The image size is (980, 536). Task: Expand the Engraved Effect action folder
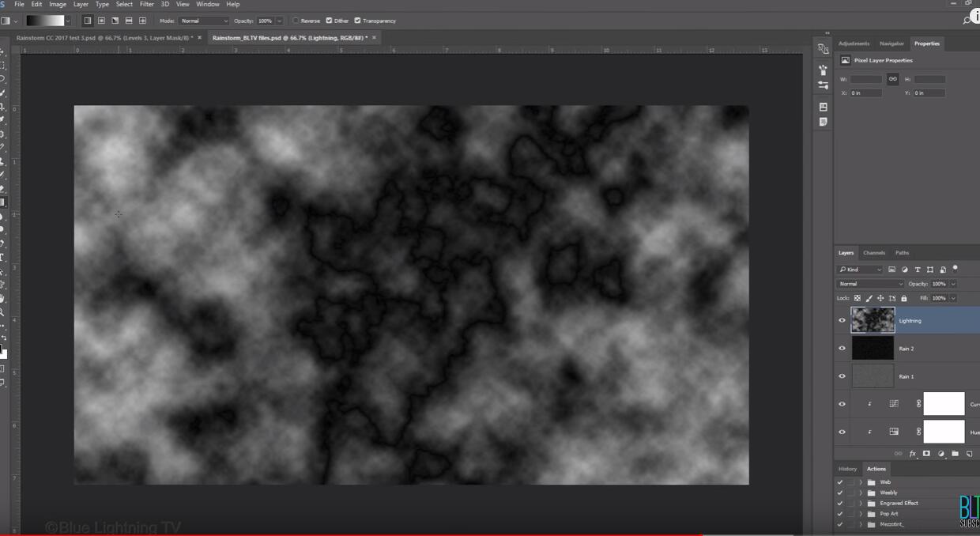[x=861, y=503]
